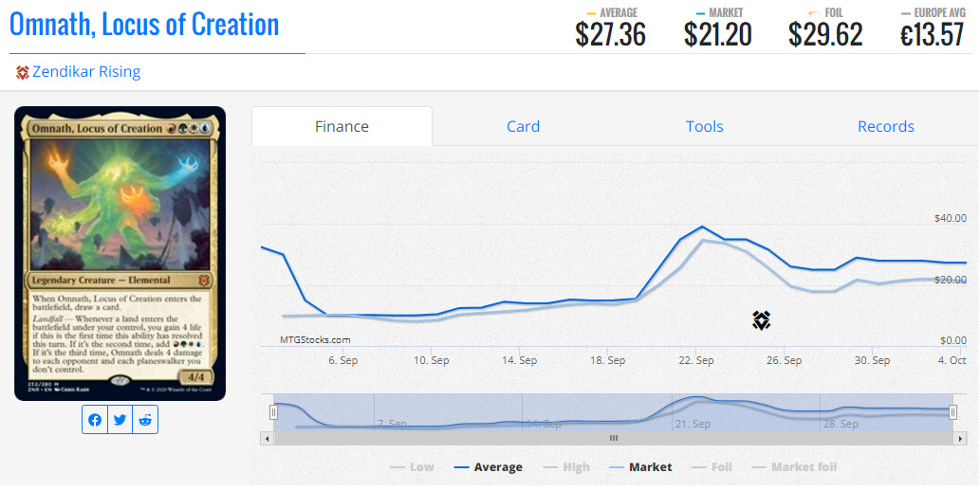Click the Zendikar Rising set symbol icon
This screenshot has height=491, width=980.
(x=22, y=72)
